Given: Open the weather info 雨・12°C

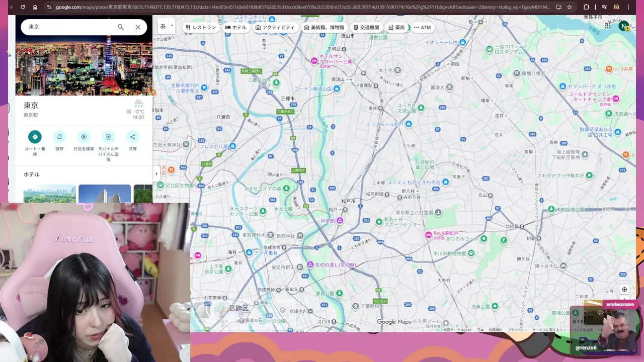Looking at the screenshot, I should 136,110.
